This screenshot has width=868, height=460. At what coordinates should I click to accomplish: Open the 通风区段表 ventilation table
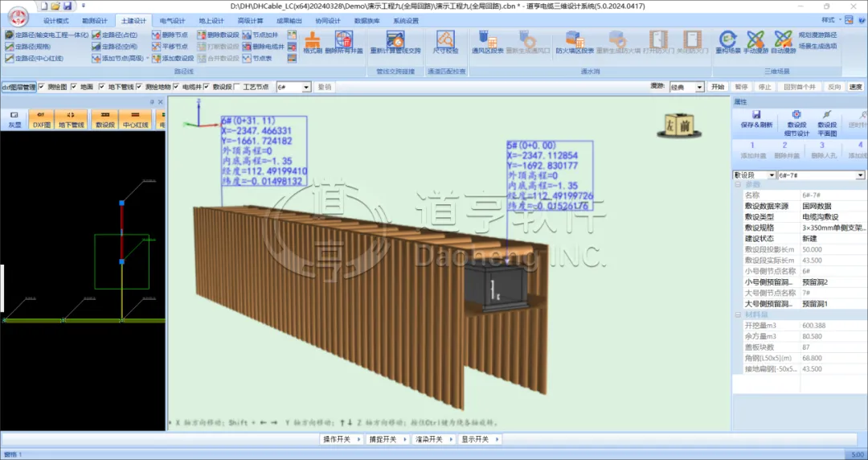pyautogui.click(x=485, y=40)
